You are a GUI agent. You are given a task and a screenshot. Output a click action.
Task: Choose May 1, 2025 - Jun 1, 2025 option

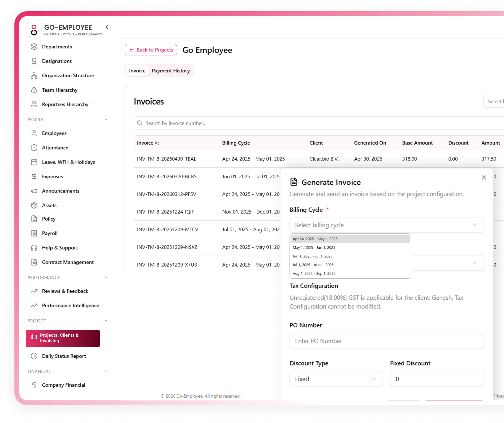350,248
